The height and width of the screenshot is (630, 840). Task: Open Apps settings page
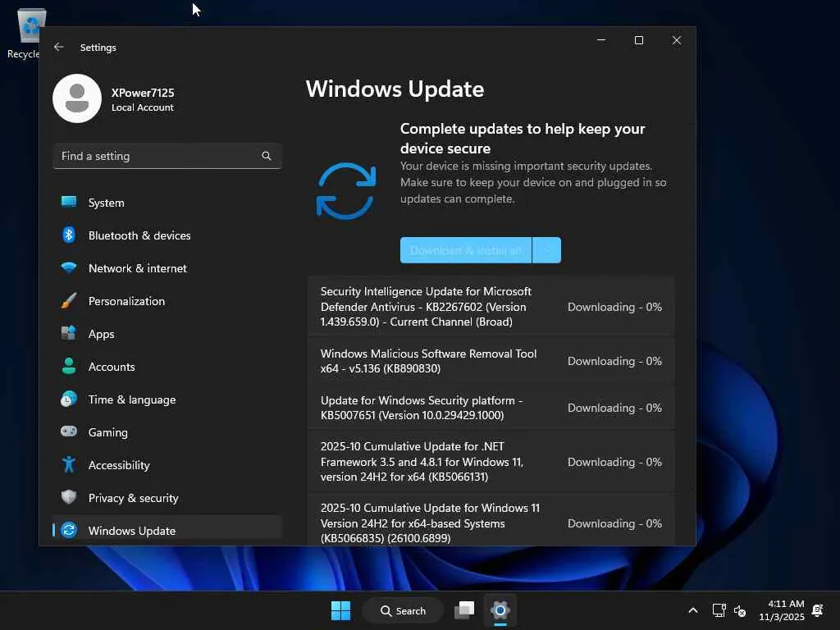click(x=167, y=334)
